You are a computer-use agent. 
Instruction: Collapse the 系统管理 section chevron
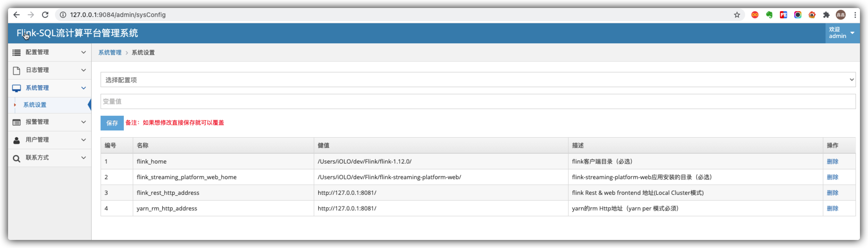[x=84, y=88]
